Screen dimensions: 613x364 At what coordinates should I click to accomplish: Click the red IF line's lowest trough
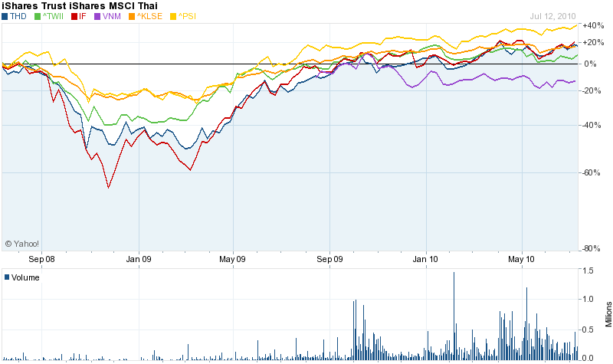pos(108,188)
